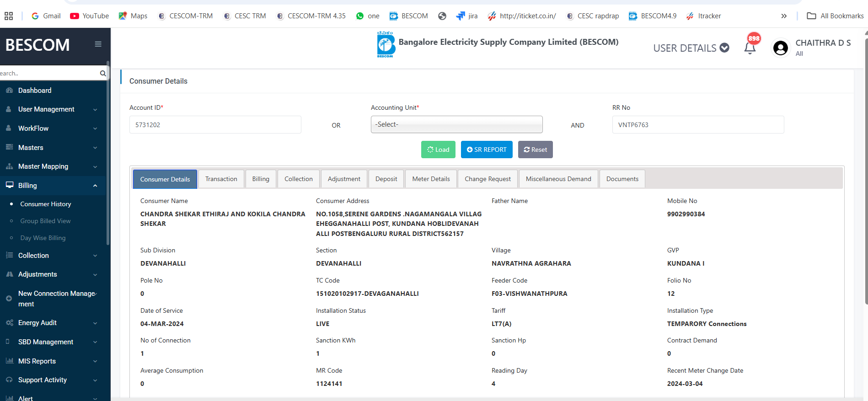Select Group Billed View submenu item
Viewport: 868px width, 401px height.
pos(45,221)
